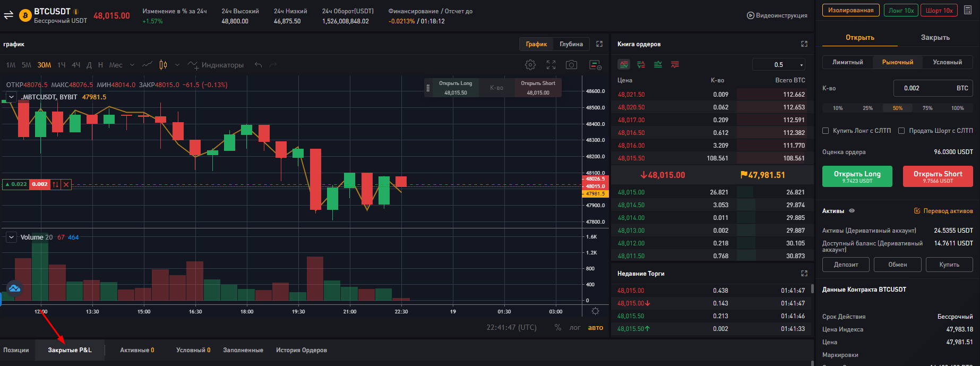Click the chart's quick К-во quantity field
980x366 pixels.
tap(496, 88)
